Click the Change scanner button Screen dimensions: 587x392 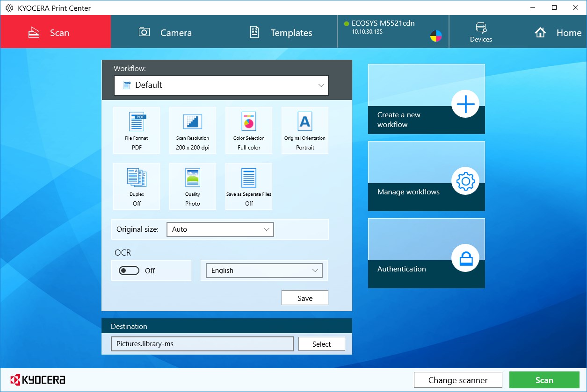pos(458,380)
